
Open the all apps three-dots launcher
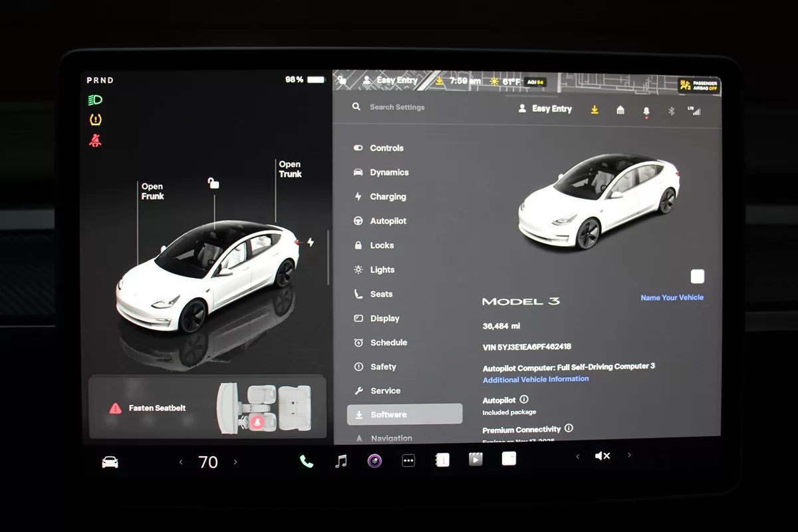[x=408, y=461]
